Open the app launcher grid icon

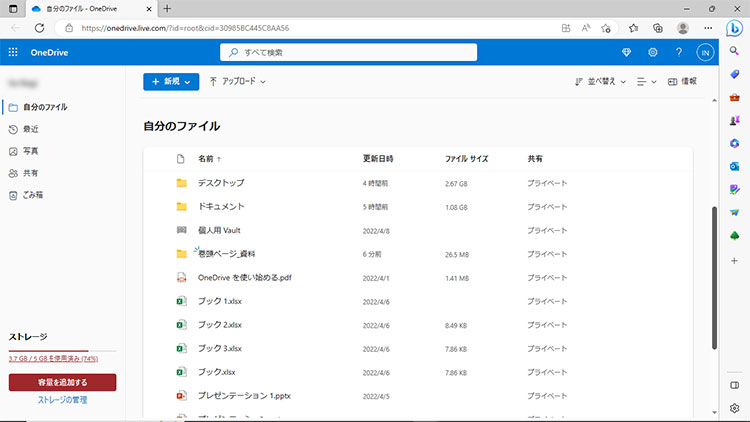pos(13,52)
